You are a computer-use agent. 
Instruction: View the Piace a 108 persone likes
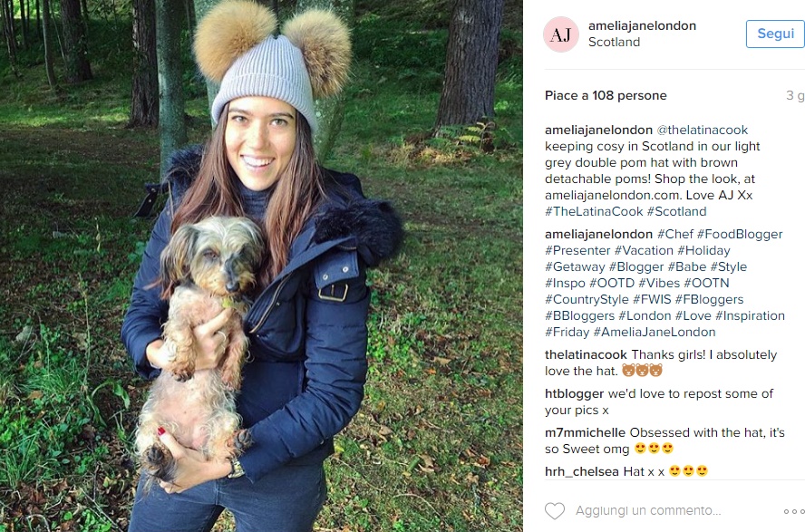point(606,95)
